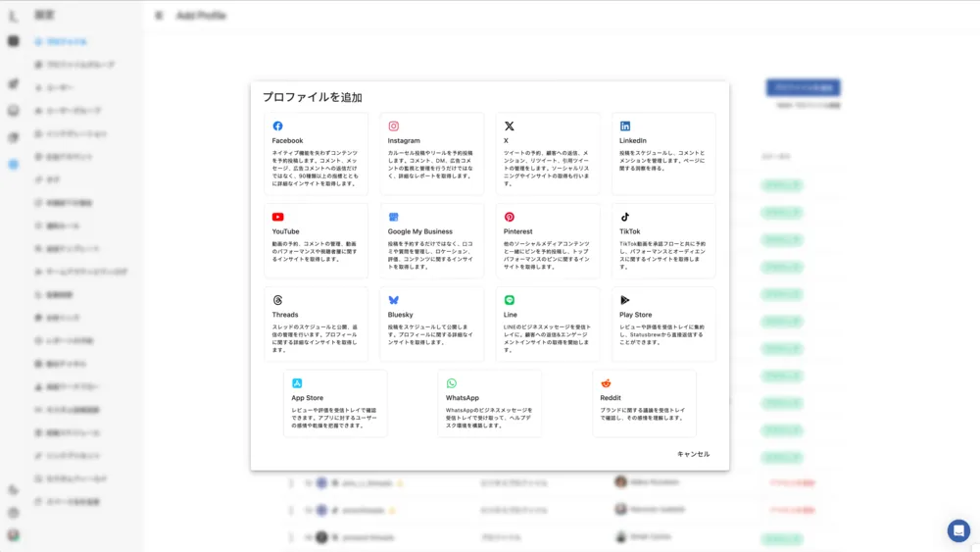Select the Bluesky card title

(400, 315)
